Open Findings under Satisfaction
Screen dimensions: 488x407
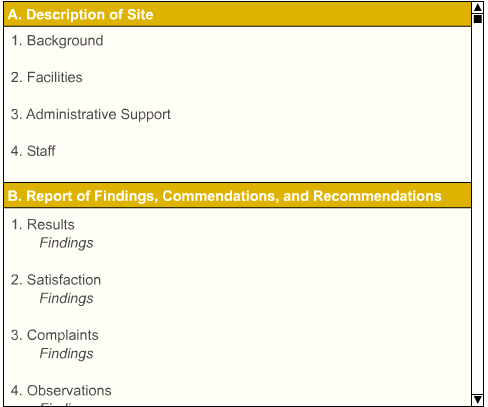coord(67,298)
